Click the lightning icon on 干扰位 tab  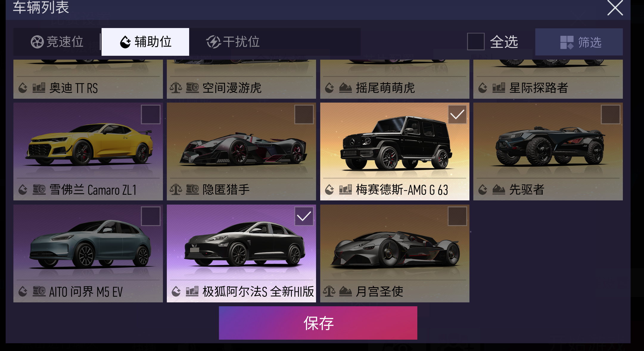point(213,42)
